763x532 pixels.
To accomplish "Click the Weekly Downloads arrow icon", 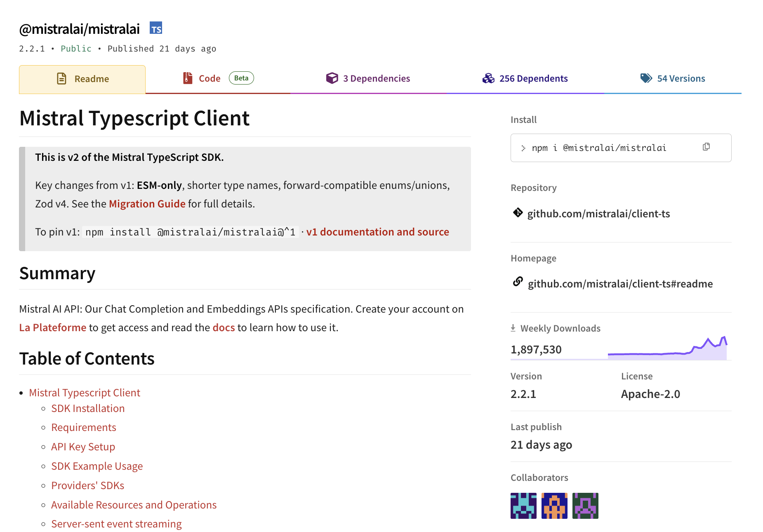I will point(513,328).
